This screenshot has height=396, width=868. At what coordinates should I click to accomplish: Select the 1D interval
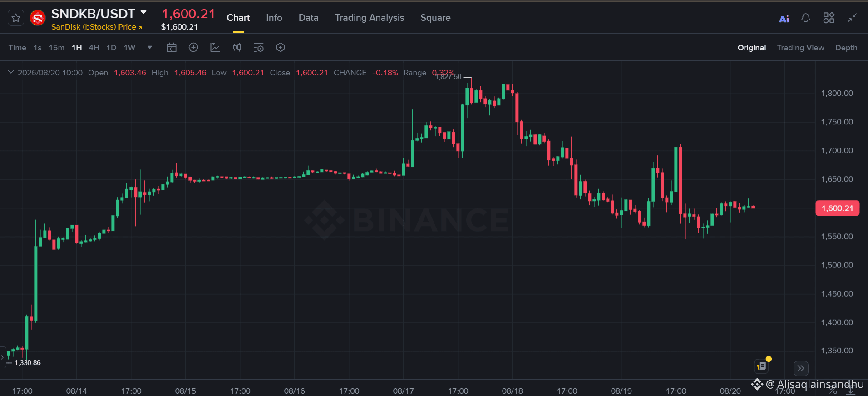coord(112,48)
